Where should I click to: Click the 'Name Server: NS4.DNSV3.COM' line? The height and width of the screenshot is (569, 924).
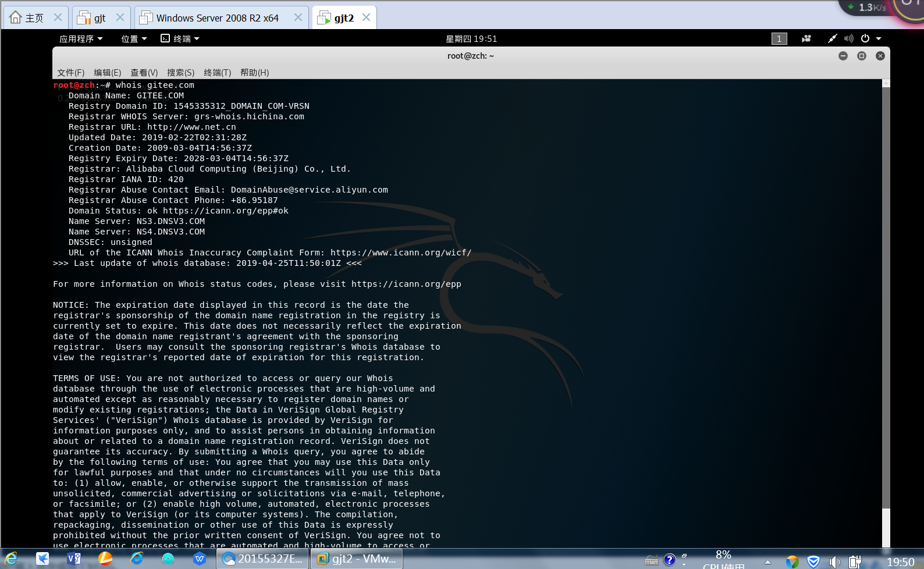click(137, 232)
